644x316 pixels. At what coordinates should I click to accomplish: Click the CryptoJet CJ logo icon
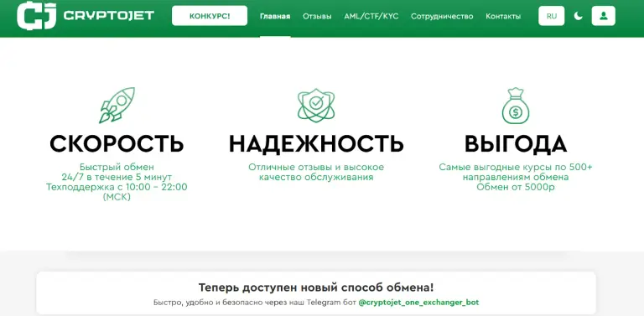click(37, 16)
